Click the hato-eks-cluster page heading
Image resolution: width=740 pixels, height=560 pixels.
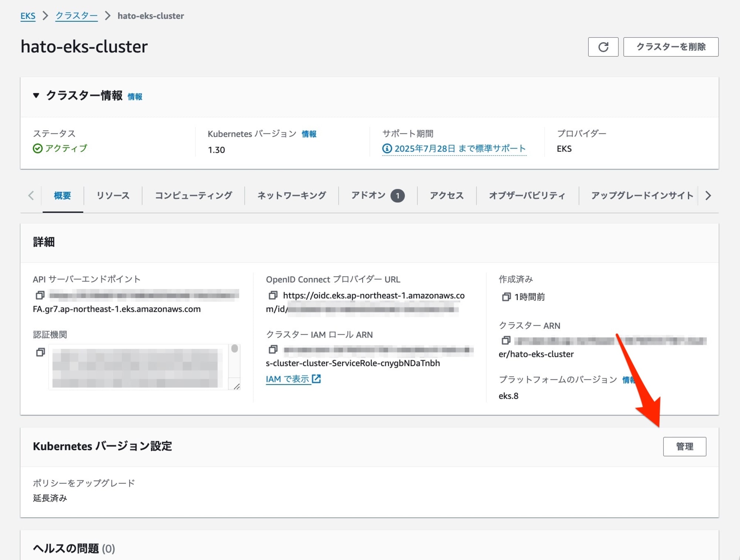[84, 47]
